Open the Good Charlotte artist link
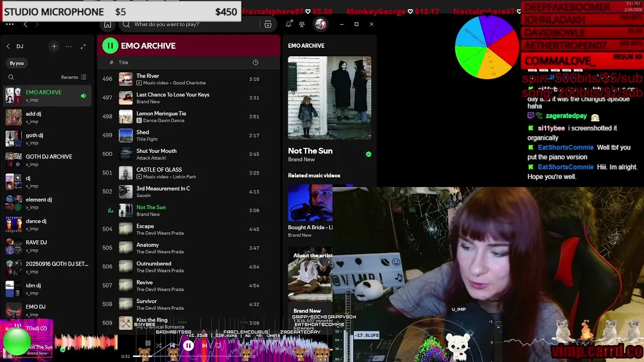644x362 pixels. pyautogui.click(x=189, y=83)
